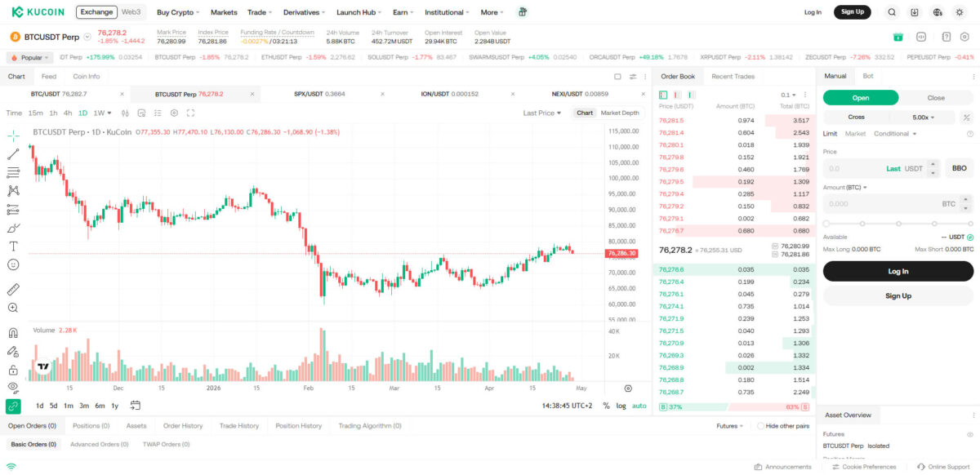The height and width of the screenshot is (475, 980).
Task: Click the green link drawing-sync icon
Action: (13, 406)
